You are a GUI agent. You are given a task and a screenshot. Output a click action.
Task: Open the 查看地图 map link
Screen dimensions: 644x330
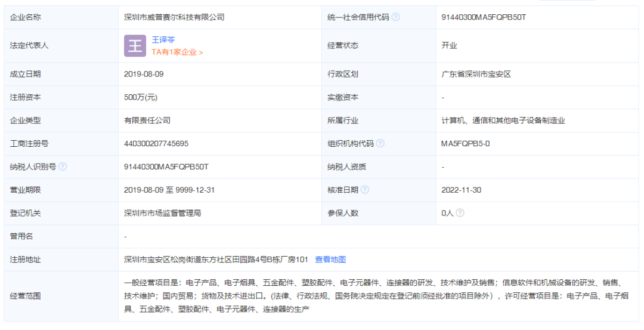pos(330,260)
